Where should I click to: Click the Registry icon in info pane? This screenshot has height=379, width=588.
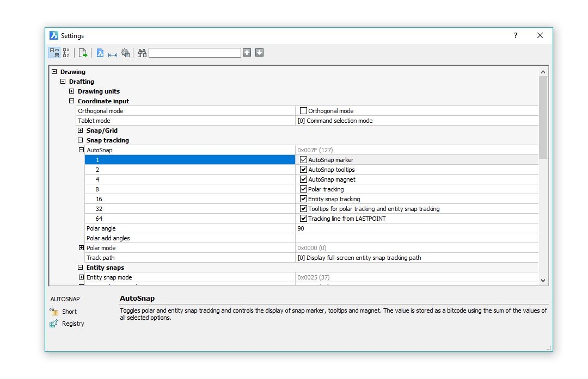(x=53, y=324)
